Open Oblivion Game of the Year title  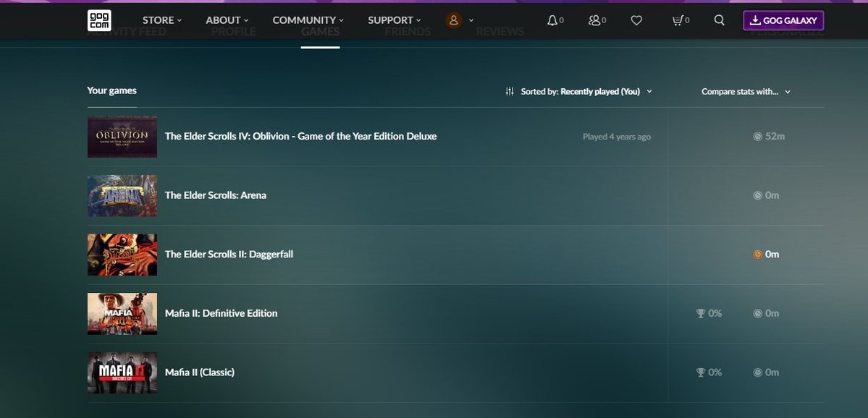300,136
